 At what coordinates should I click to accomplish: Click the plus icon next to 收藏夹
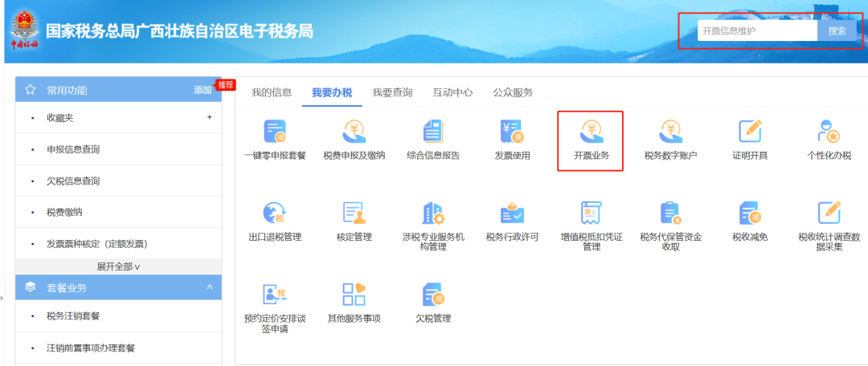[209, 117]
